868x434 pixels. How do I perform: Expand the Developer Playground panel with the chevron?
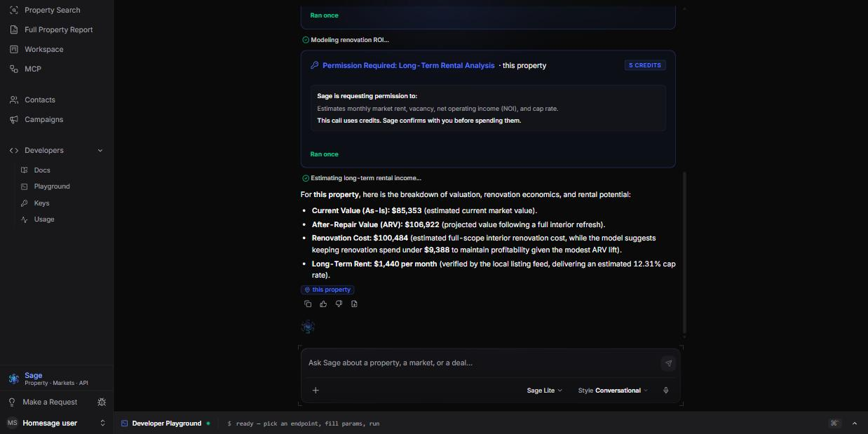coord(854,423)
